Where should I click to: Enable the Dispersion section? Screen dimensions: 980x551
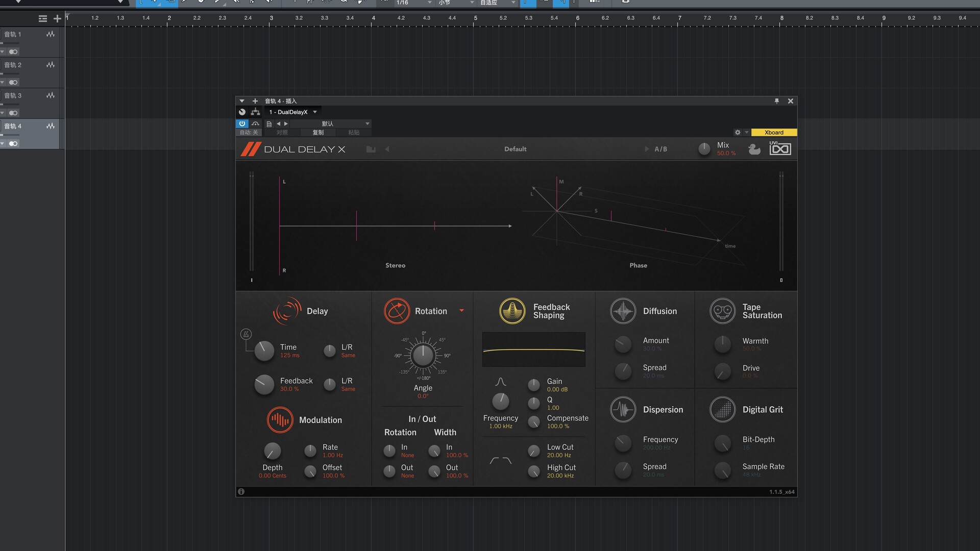click(623, 410)
